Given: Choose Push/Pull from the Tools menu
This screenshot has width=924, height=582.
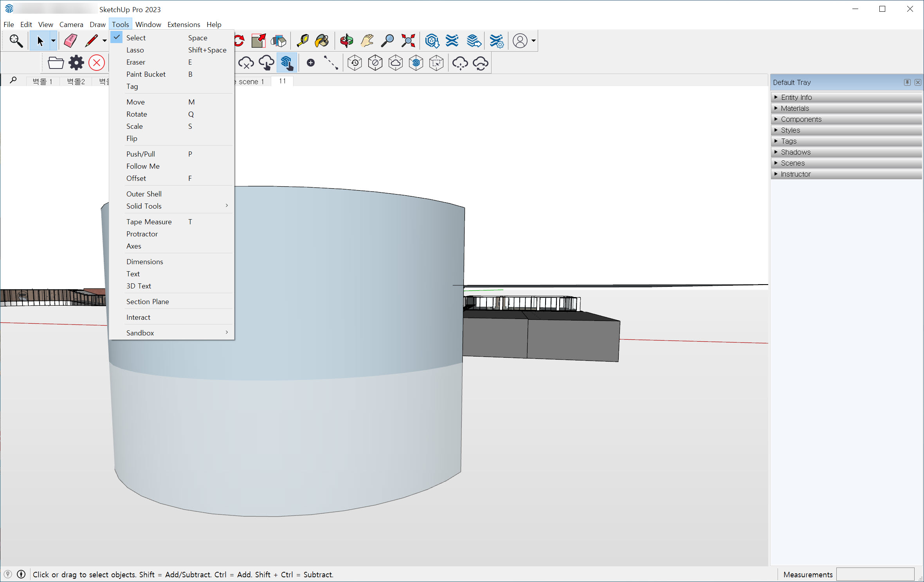Looking at the screenshot, I should click(x=140, y=154).
